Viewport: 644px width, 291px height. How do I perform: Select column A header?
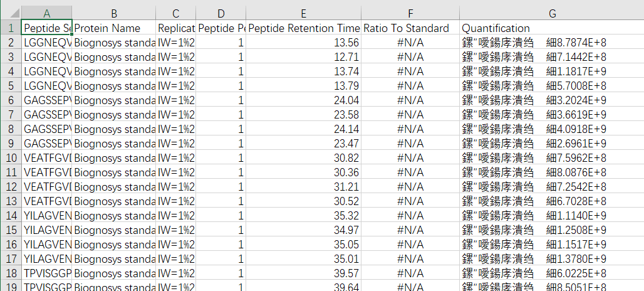click(47, 14)
